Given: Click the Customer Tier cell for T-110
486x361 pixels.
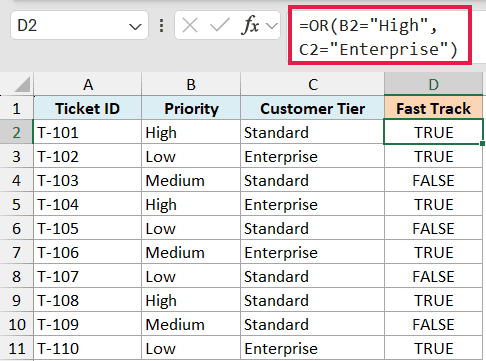Looking at the screenshot, I should [x=312, y=348].
